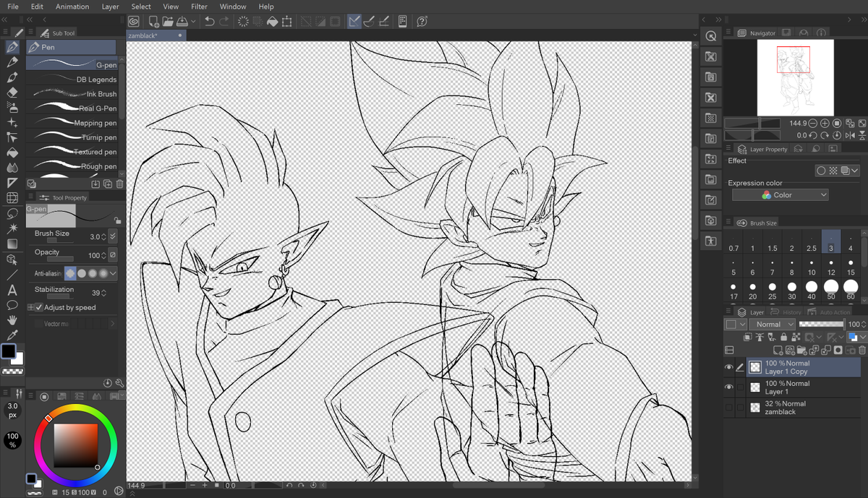
Task: Switch to the zamblack canvas tab
Action: coord(156,35)
